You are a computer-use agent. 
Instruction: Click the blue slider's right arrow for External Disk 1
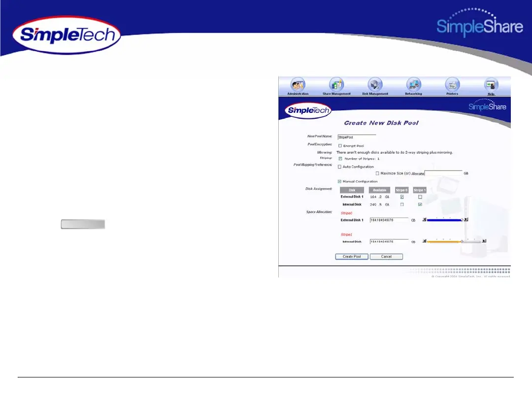coord(466,220)
